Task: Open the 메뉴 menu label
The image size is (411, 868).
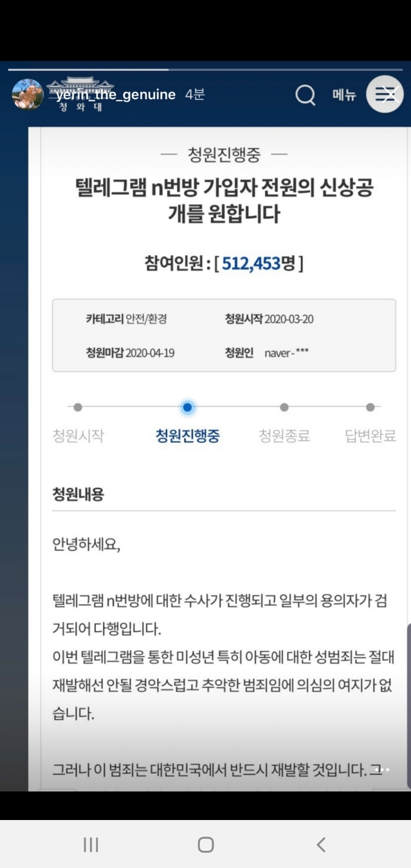Action: 344,95
